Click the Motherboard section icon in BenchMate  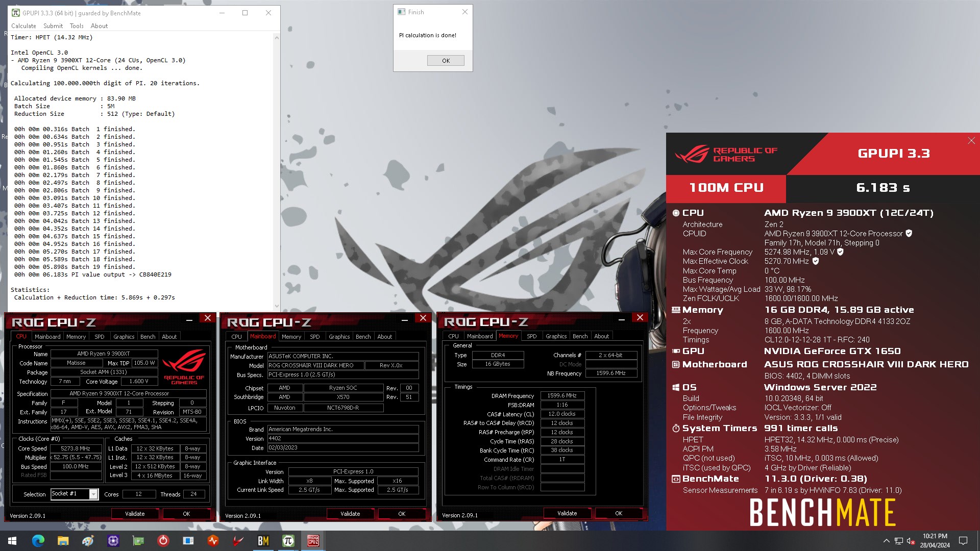click(x=676, y=364)
